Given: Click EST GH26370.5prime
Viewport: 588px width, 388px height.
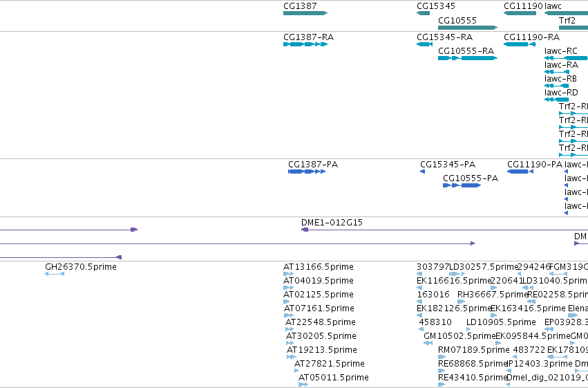Looking at the screenshot, I should (x=81, y=267).
